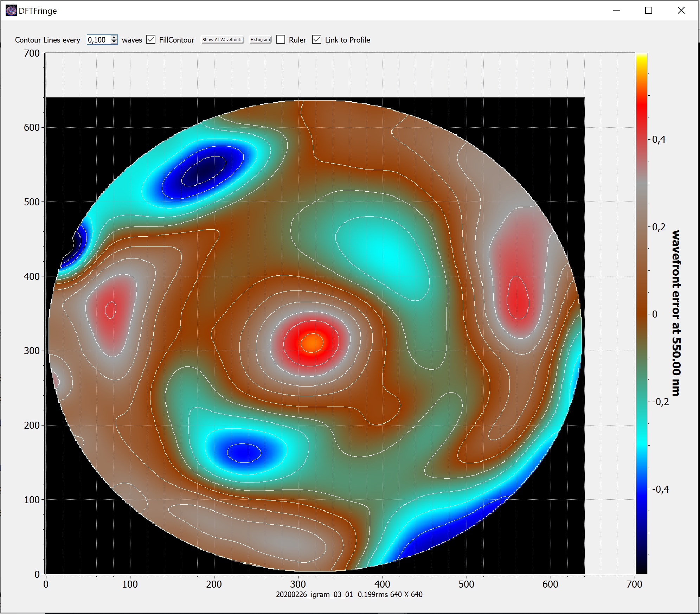Uncheck the FillContour checkbox

pos(151,40)
